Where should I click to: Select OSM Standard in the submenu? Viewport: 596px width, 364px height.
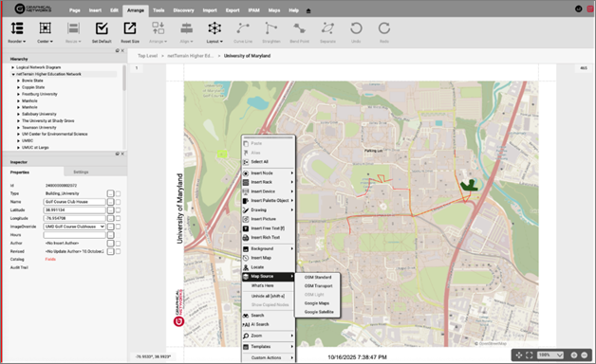point(318,277)
